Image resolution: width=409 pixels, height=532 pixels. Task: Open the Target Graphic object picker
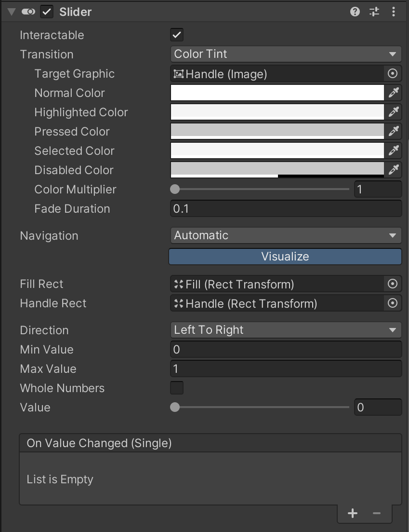(393, 74)
